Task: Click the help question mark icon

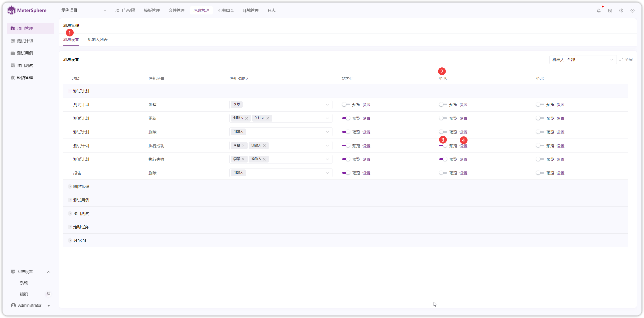Action: pyautogui.click(x=621, y=10)
